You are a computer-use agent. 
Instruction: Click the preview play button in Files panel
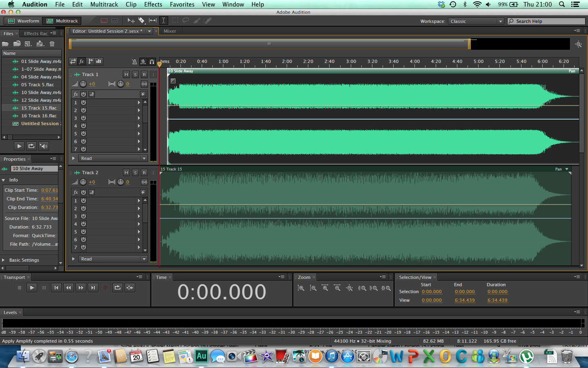pos(19,146)
